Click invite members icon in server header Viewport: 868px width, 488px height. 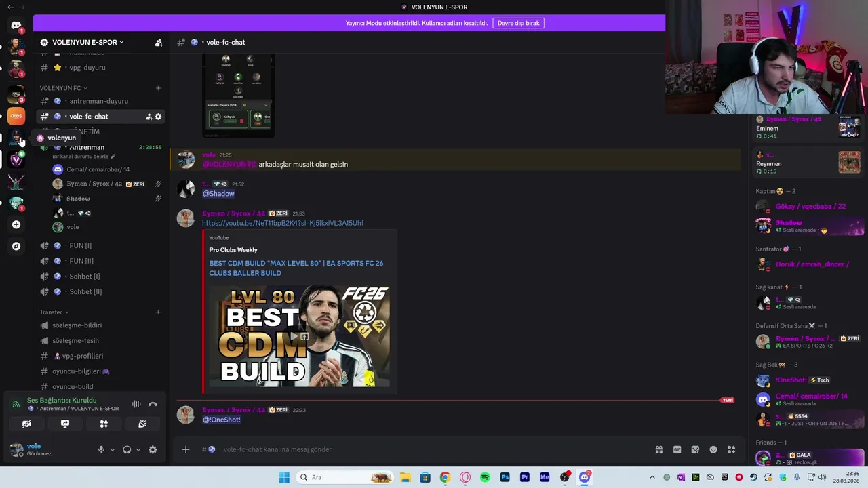coord(159,42)
